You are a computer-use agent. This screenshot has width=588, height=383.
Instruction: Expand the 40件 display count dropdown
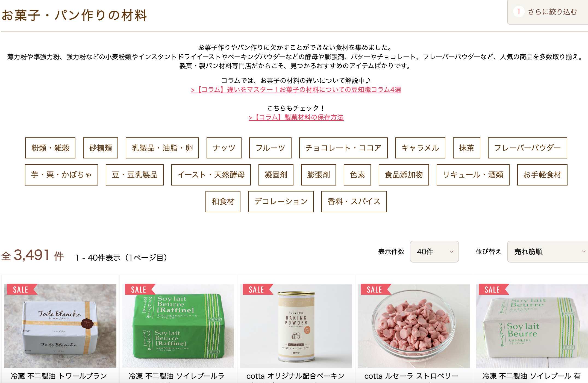coord(434,252)
